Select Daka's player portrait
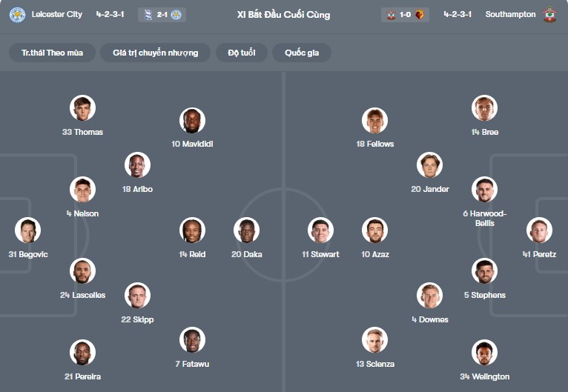The width and height of the screenshot is (568, 392). pyautogui.click(x=246, y=230)
